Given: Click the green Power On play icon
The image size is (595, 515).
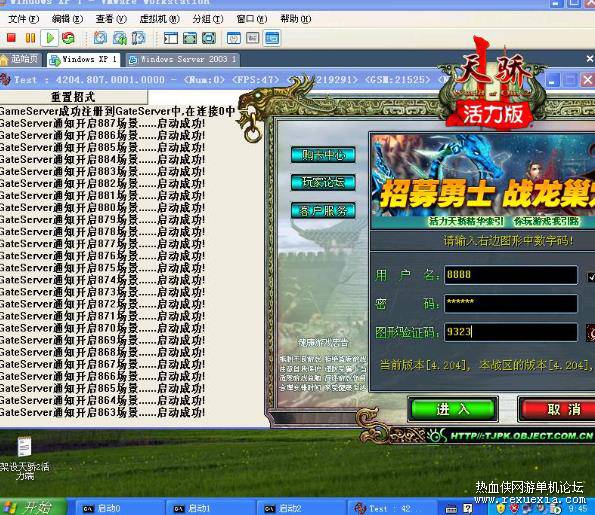Looking at the screenshot, I should pyautogui.click(x=50, y=38).
